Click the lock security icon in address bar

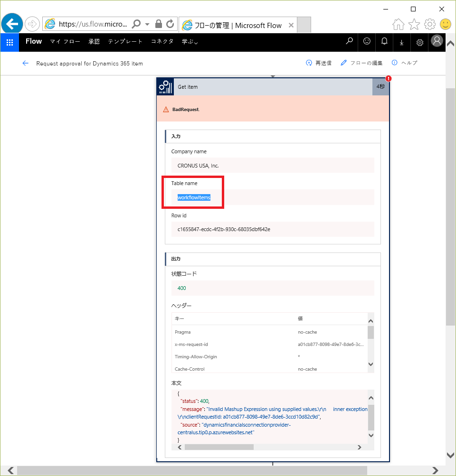[x=158, y=24]
